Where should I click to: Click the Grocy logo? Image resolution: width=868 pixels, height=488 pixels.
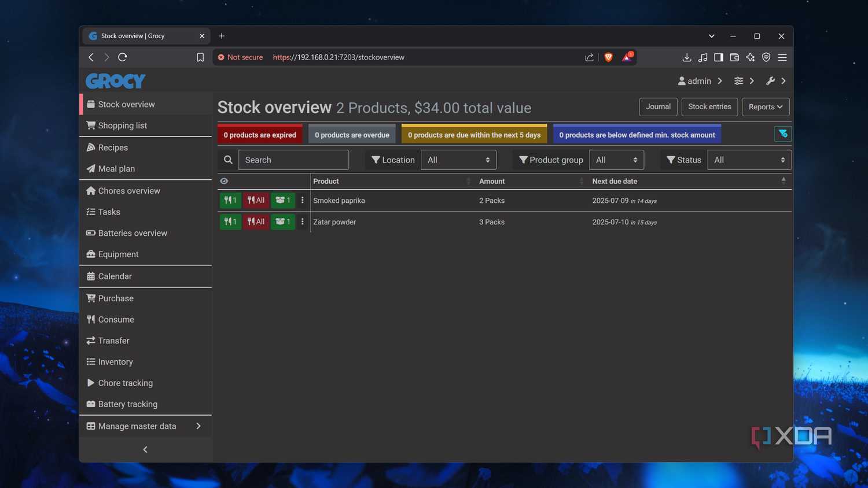pos(116,81)
